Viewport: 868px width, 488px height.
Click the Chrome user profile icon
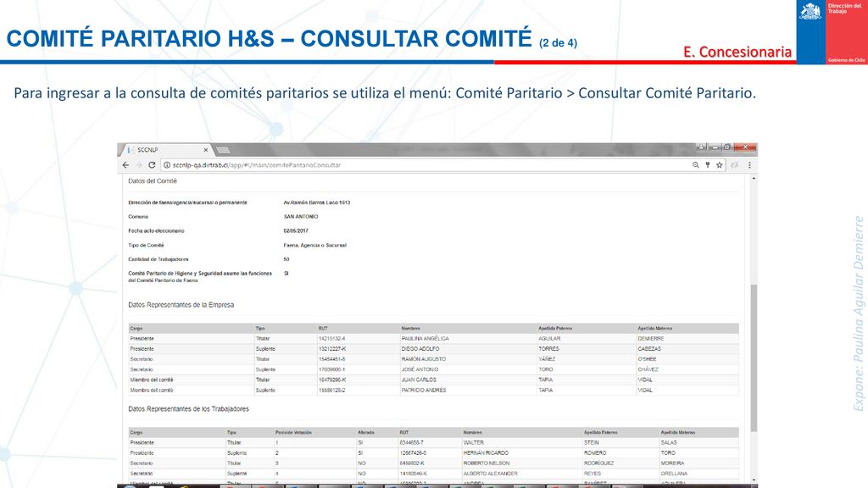pyautogui.click(x=701, y=147)
